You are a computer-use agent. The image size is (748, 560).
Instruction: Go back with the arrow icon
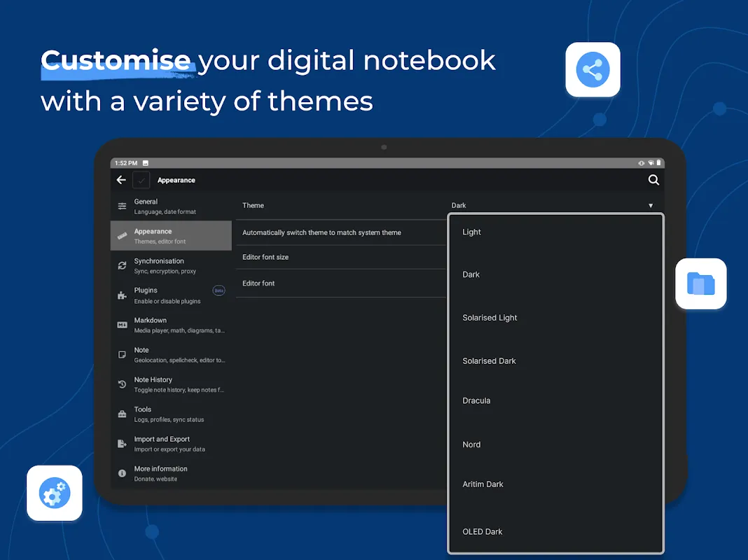pyautogui.click(x=121, y=180)
